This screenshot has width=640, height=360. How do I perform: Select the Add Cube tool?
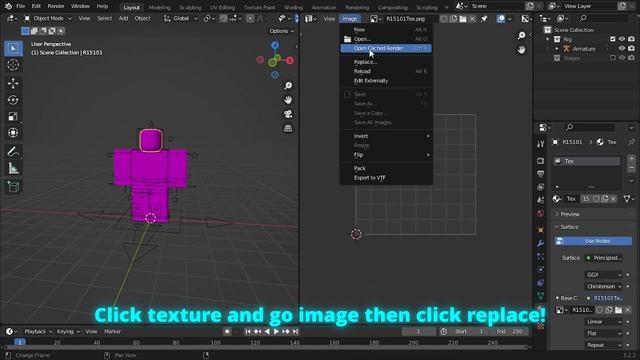point(13,187)
